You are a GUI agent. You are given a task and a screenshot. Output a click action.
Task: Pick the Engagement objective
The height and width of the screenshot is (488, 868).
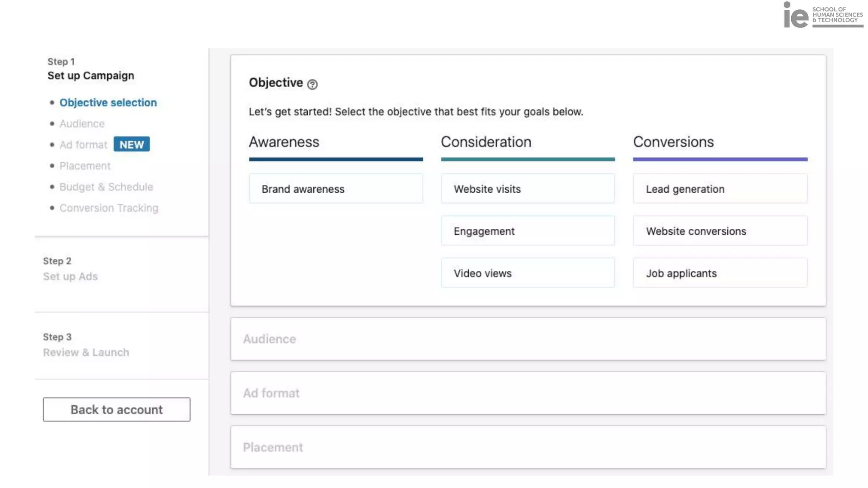(528, 231)
